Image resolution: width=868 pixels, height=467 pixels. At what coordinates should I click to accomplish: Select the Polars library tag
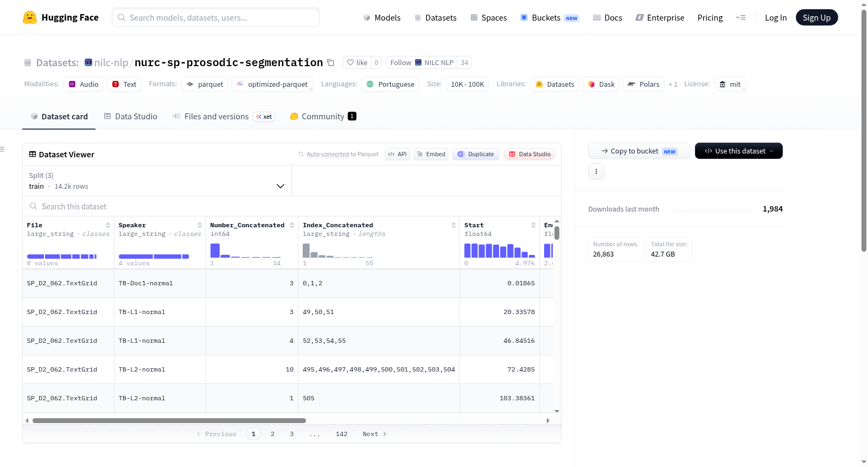point(643,84)
